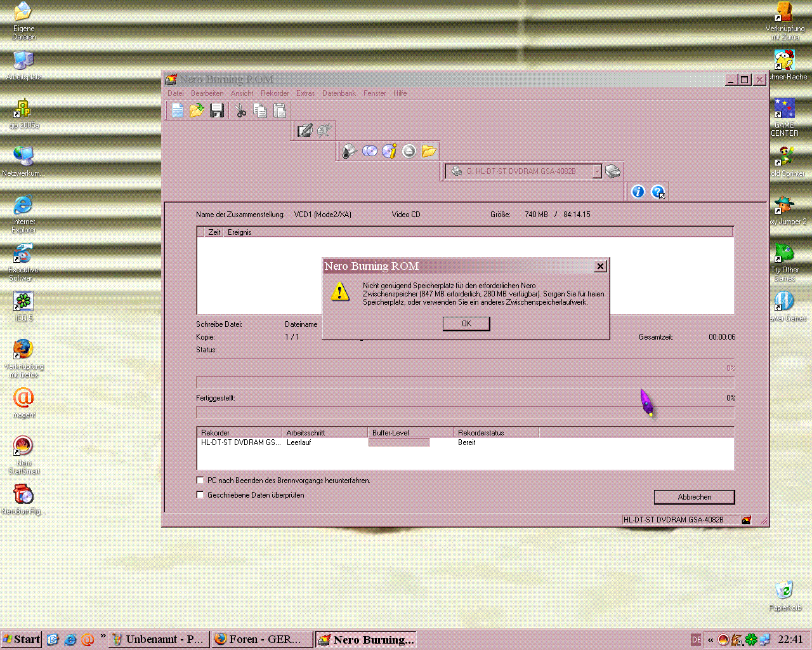812x650 pixels.
Task: Open the Extras menu
Action: click(x=305, y=93)
